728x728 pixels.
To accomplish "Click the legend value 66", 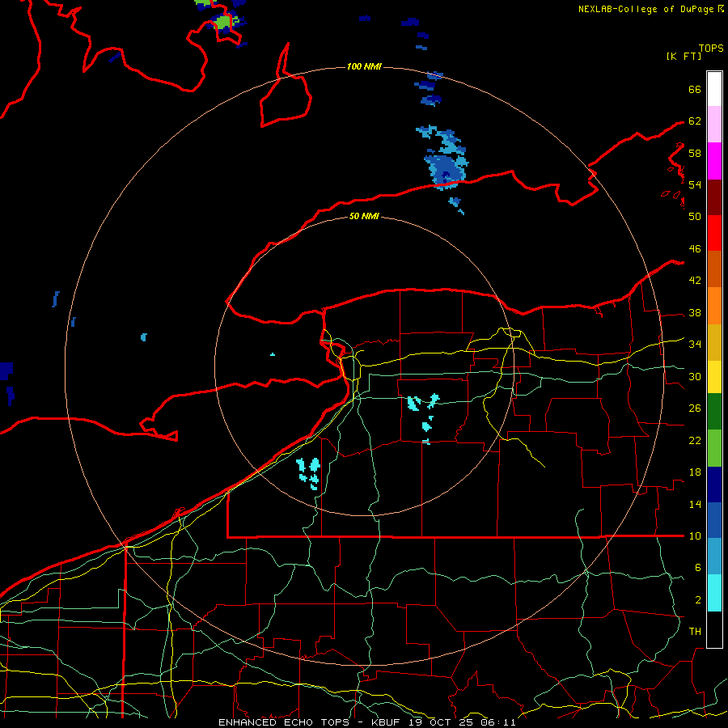I will pos(695,90).
